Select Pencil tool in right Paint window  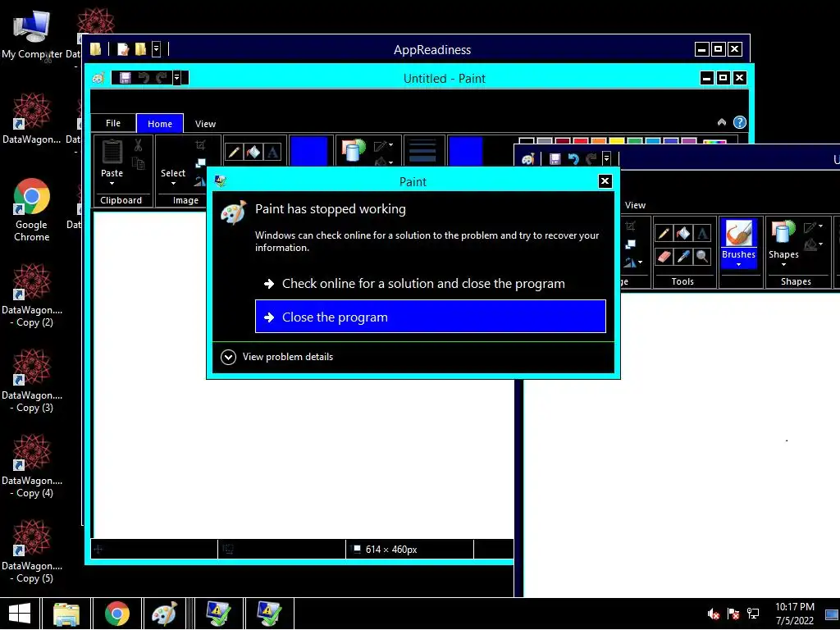pyautogui.click(x=663, y=233)
